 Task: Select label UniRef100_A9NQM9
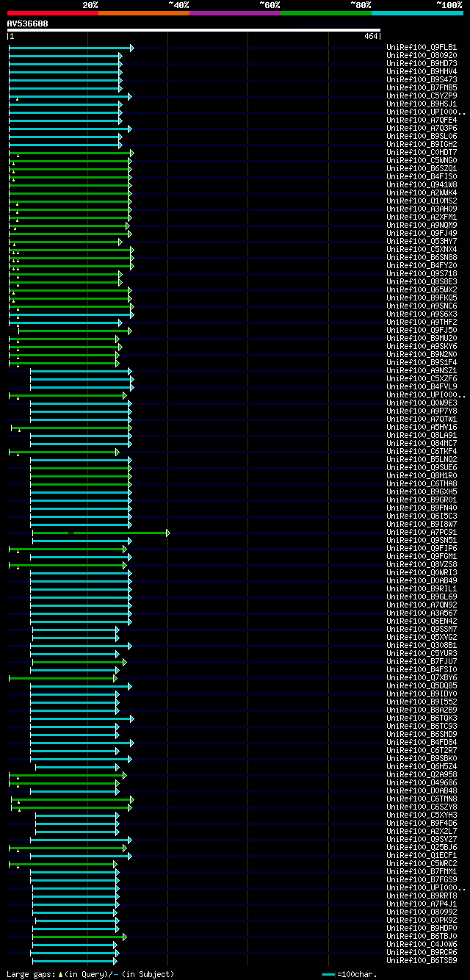pyautogui.click(x=422, y=225)
